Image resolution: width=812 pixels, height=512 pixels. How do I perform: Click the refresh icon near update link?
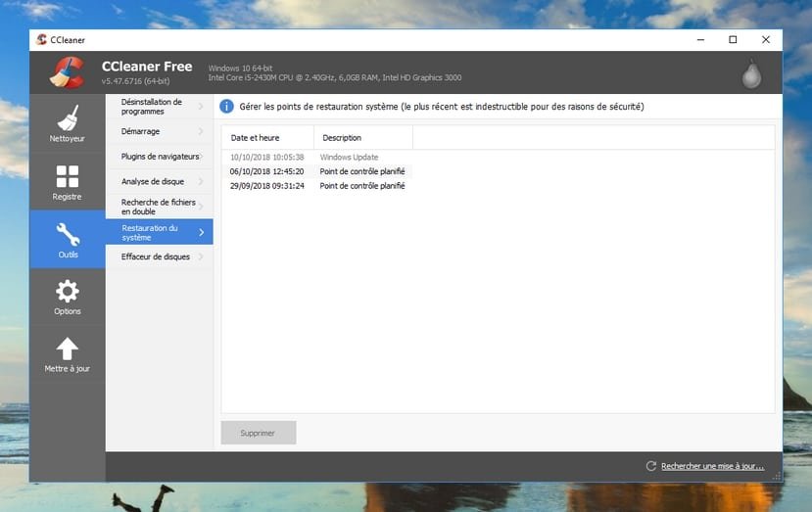(x=651, y=466)
